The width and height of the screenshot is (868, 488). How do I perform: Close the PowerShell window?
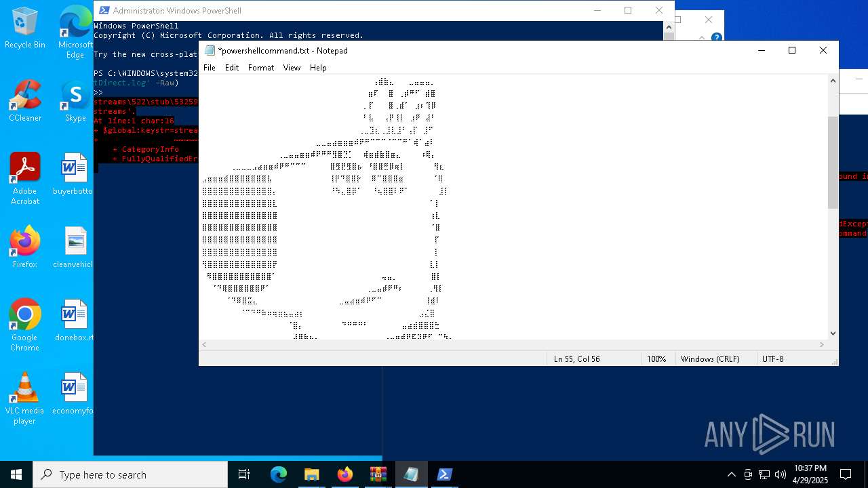click(x=658, y=10)
